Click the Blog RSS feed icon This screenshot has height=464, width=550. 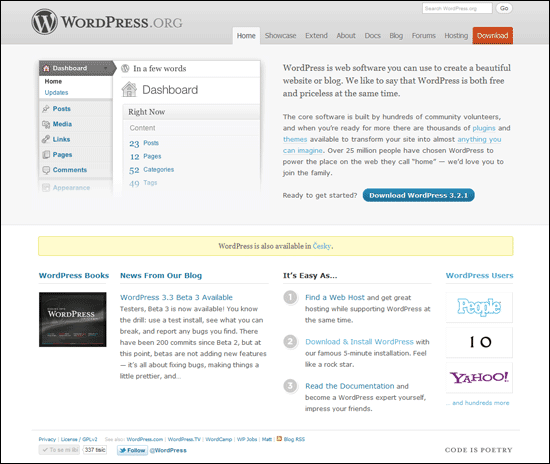coord(280,438)
